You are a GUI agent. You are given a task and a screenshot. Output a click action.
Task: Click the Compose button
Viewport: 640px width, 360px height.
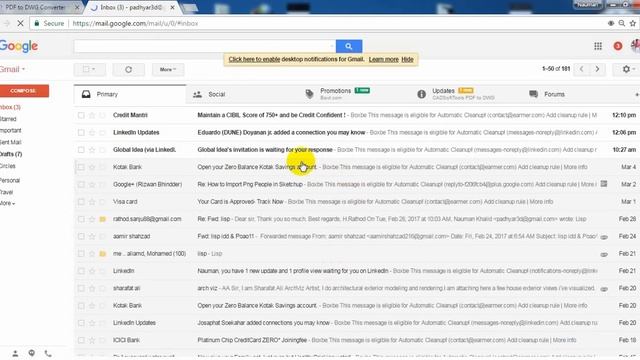coord(24,91)
